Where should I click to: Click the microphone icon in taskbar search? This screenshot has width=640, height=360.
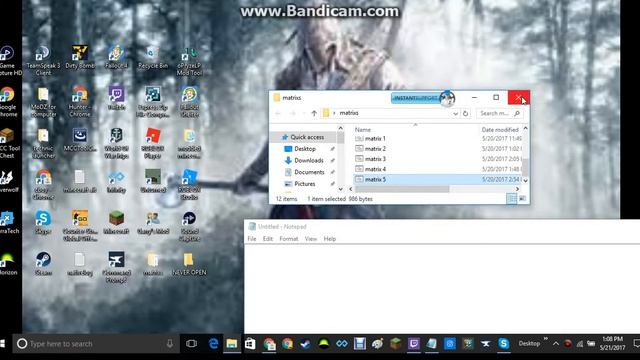[x=170, y=344]
